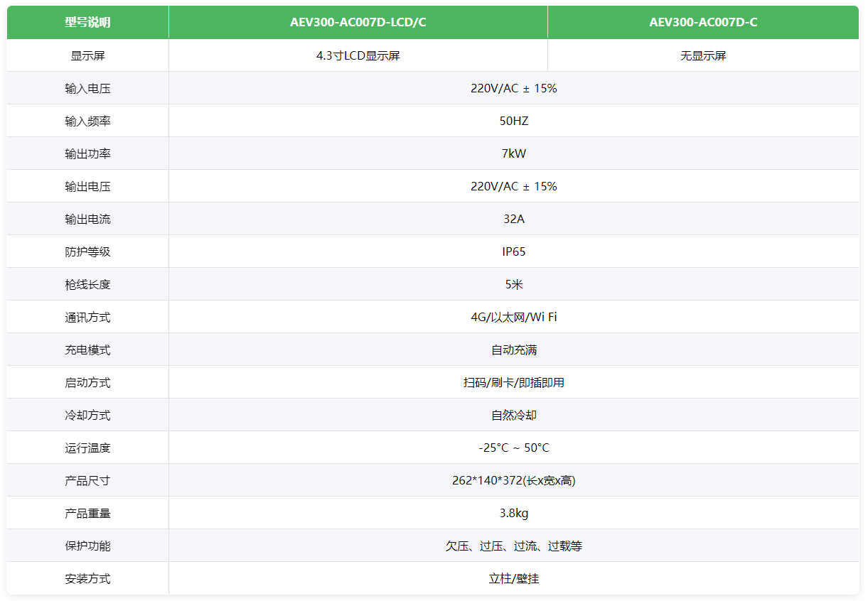Click the 输入电压 row label
The width and height of the screenshot is (868, 601).
[x=87, y=89]
